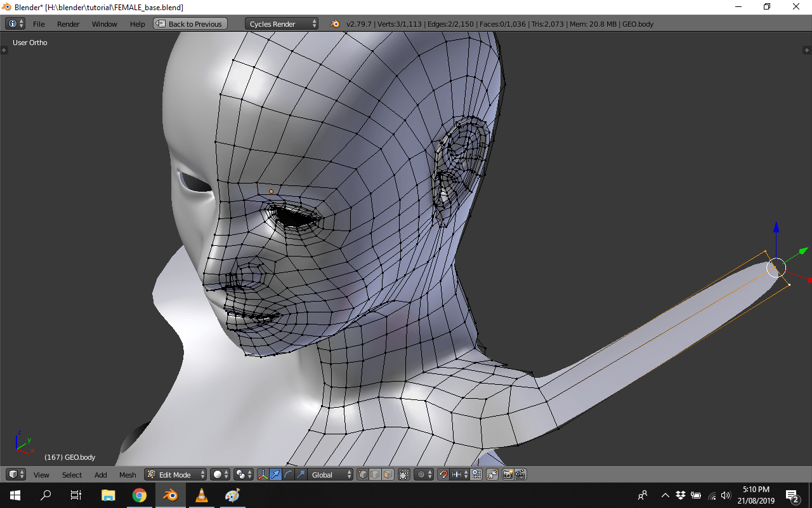The height and width of the screenshot is (508, 812).
Task: Switch to edge select mode
Action: point(375,474)
